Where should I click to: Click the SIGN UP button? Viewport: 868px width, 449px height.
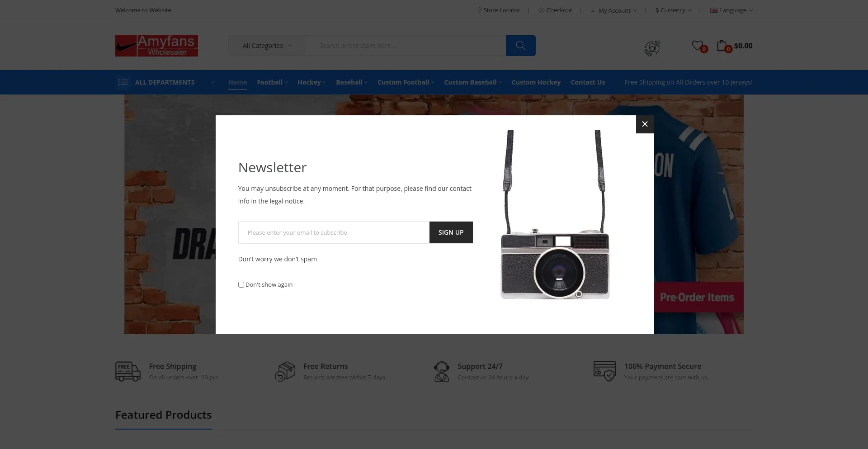click(x=451, y=232)
